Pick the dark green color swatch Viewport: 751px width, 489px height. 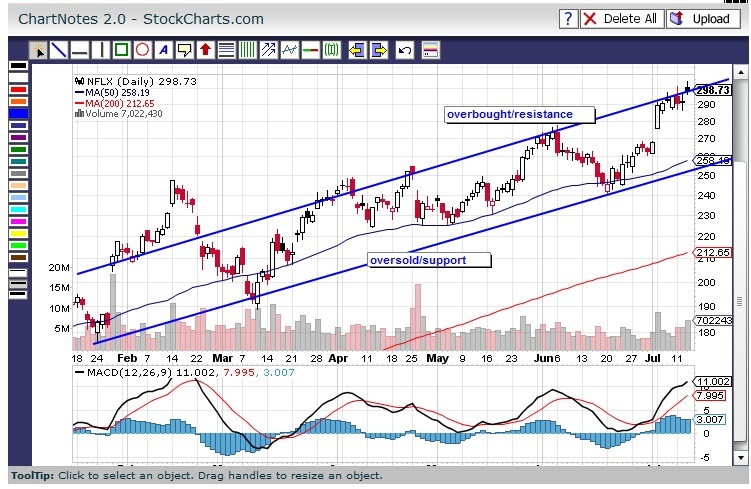19,149
